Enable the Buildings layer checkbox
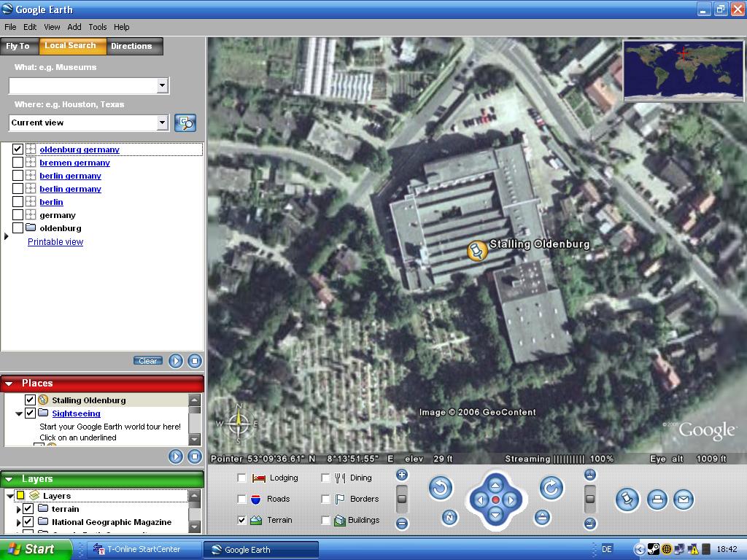The image size is (747, 560). pyautogui.click(x=325, y=520)
